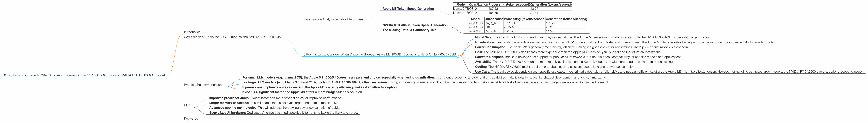Select the Introduction node
Screen dimensions: 868x123
[x=192, y=32]
